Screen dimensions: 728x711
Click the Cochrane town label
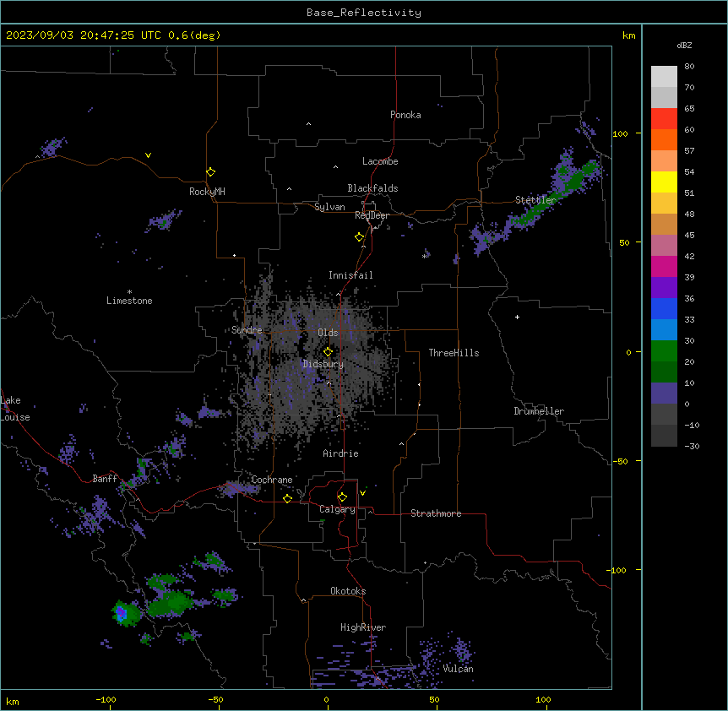[272, 480]
